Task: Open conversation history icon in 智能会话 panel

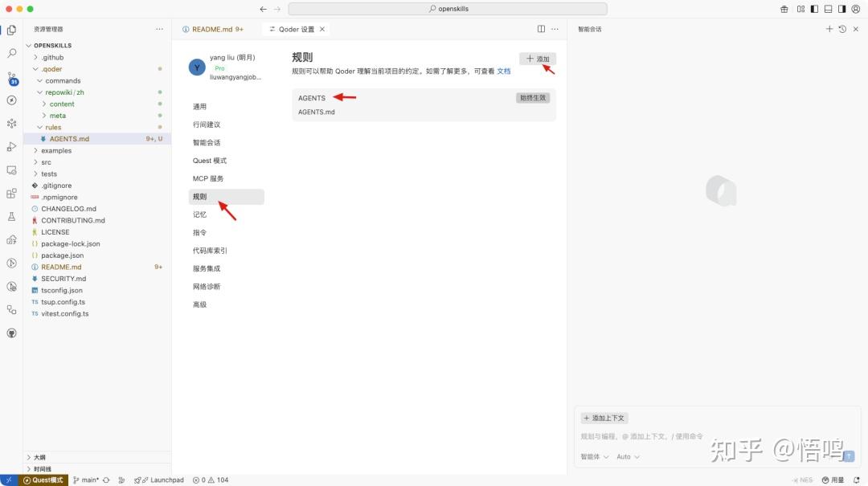Action: [x=843, y=28]
